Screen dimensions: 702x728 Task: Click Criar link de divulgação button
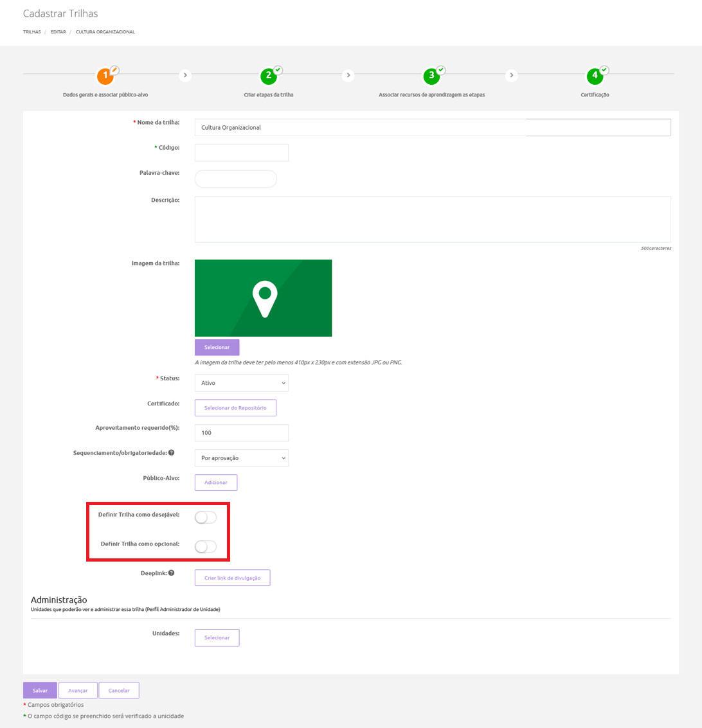[x=232, y=578]
